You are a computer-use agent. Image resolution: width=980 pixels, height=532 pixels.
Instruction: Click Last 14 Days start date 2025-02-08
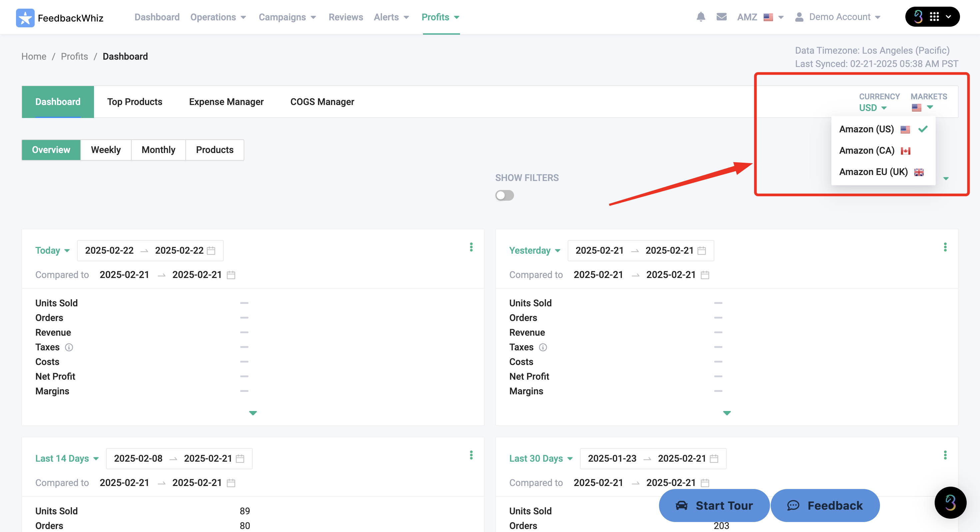[x=138, y=459]
